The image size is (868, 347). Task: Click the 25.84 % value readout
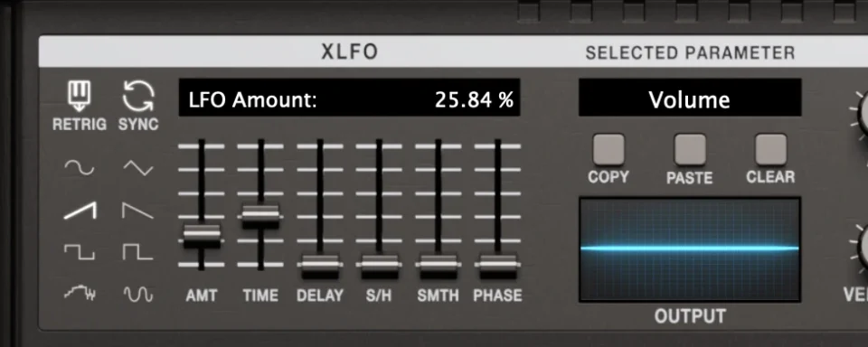[x=474, y=100]
